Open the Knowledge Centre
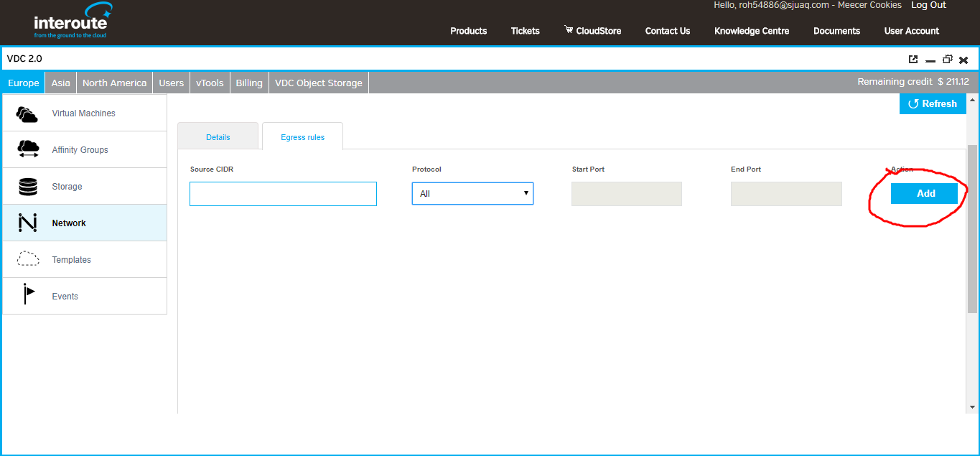This screenshot has width=980, height=456. (752, 31)
